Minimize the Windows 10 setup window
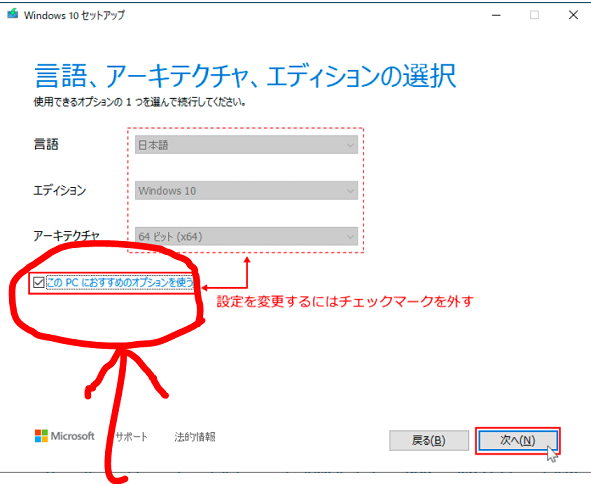The image size is (591, 484). [x=496, y=15]
